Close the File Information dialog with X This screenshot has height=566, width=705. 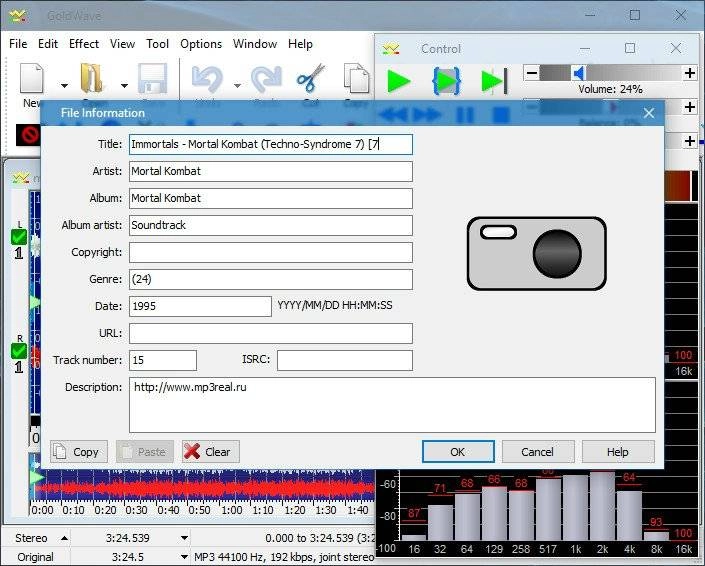click(648, 113)
